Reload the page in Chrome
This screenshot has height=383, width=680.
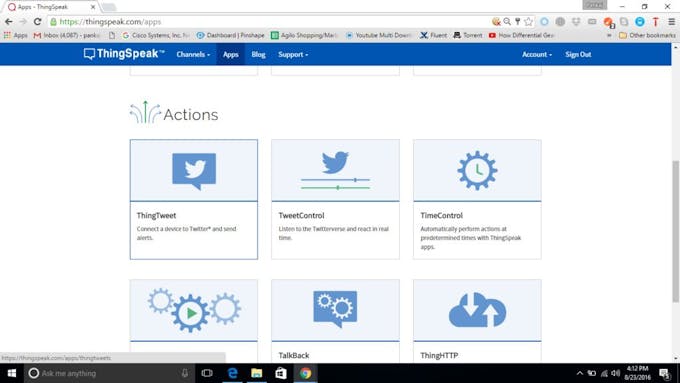(38, 22)
